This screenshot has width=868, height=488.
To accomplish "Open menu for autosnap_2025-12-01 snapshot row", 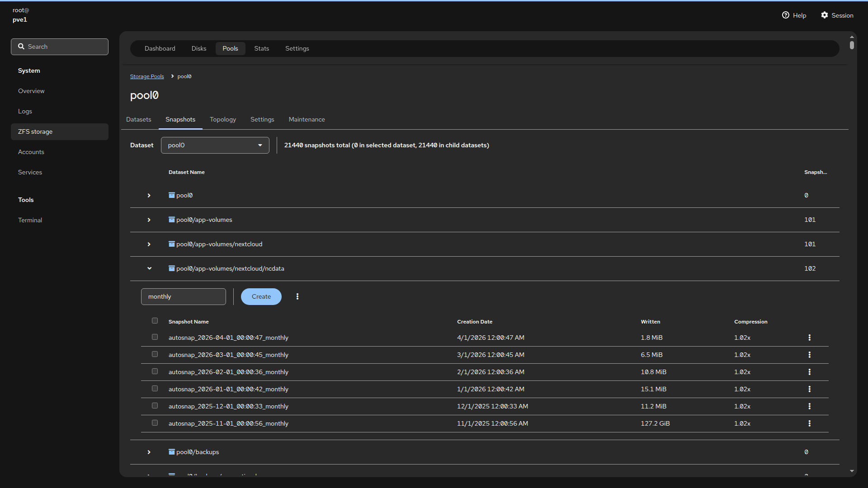I will (809, 406).
